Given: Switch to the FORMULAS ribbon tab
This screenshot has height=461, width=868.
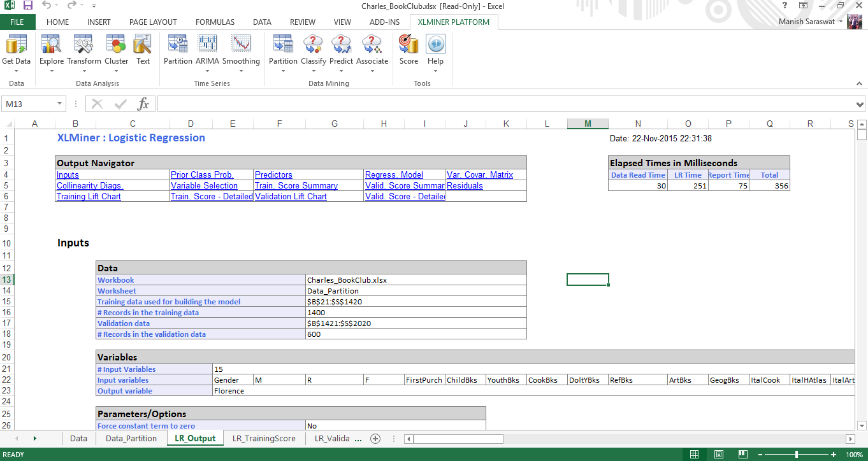Looking at the screenshot, I should [x=215, y=22].
